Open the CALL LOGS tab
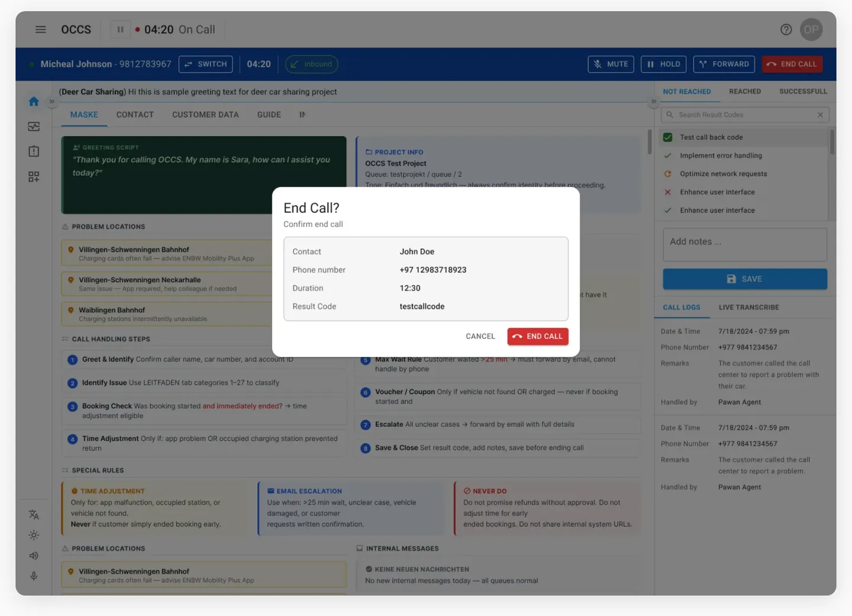 click(681, 308)
